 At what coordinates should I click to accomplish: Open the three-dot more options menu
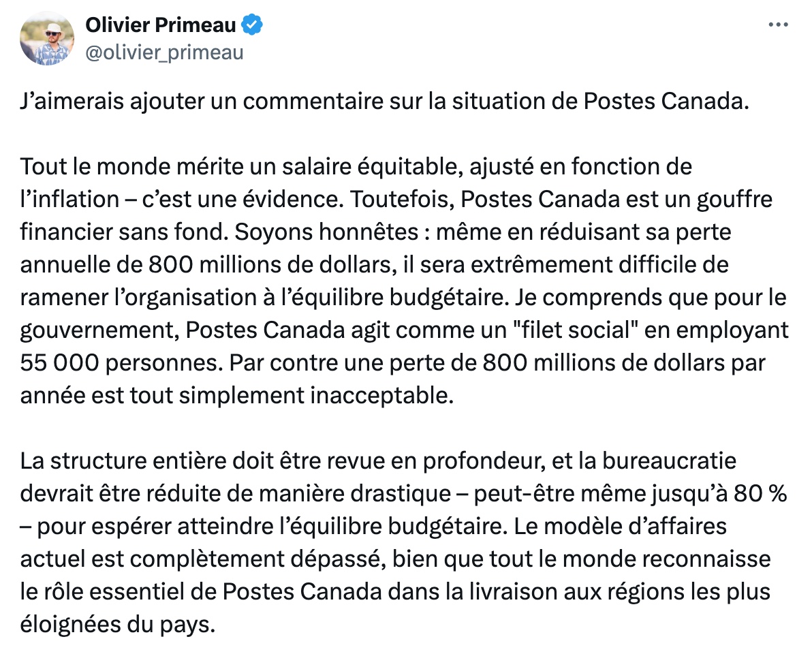click(x=778, y=25)
